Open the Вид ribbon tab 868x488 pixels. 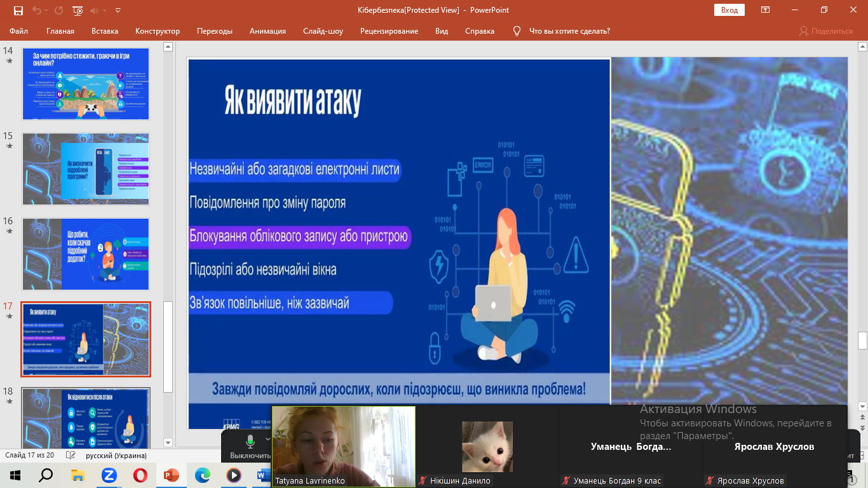coord(442,31)
